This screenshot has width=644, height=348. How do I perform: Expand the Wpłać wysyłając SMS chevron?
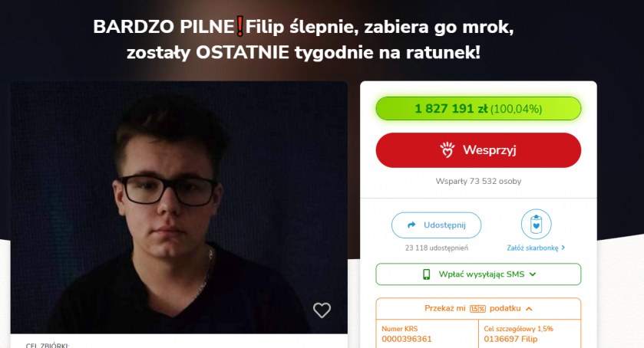pyautogui.click(x=533, y=274)
